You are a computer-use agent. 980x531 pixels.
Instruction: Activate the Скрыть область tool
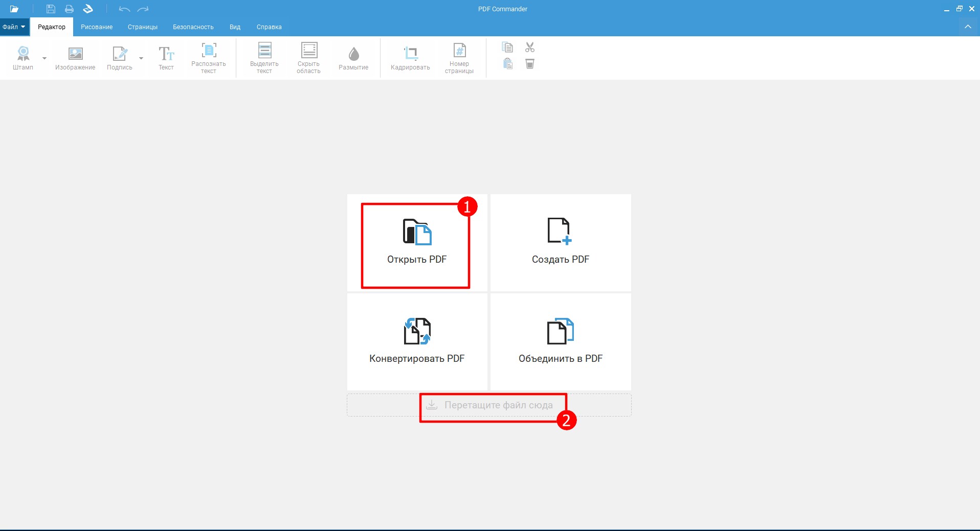[x=309, y=58]
